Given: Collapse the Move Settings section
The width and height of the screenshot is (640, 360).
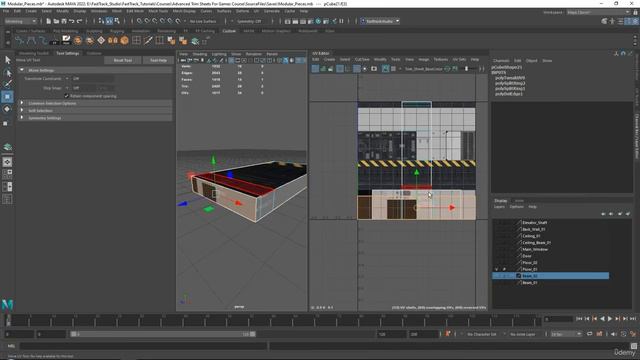Looking at the screenshot, I should (22, 70).
